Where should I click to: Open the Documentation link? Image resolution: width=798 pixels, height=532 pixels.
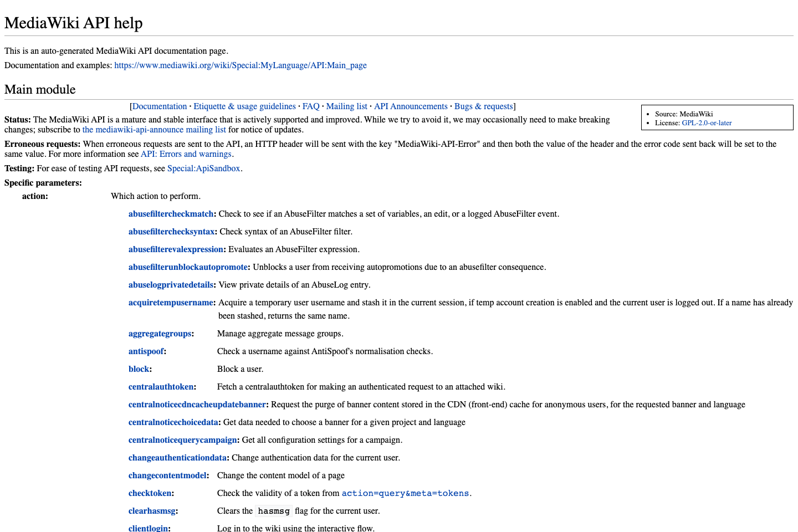(160, 106)
